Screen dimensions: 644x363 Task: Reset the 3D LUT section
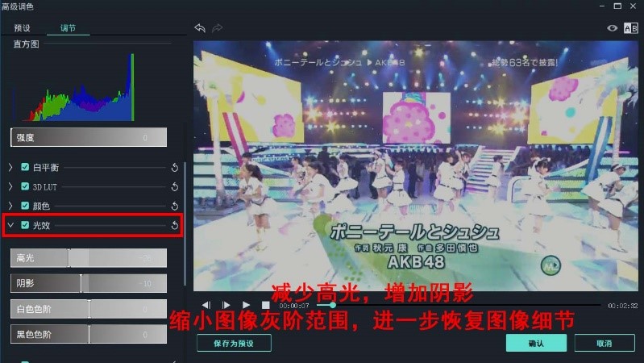175,186
